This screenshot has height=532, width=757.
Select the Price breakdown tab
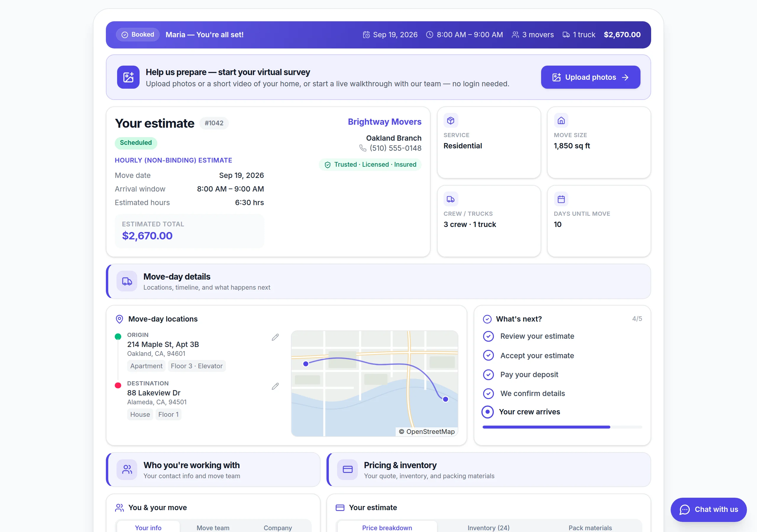coord(387,527)
